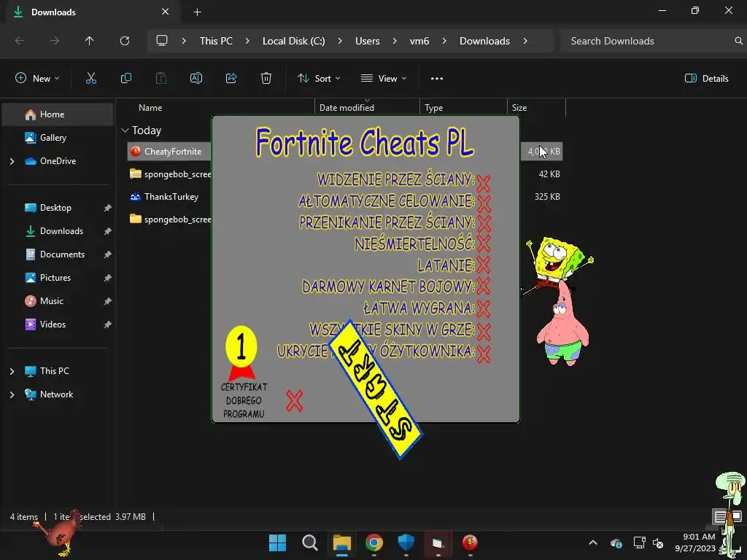Switch to details view layout icon

[x=720, y=516]
